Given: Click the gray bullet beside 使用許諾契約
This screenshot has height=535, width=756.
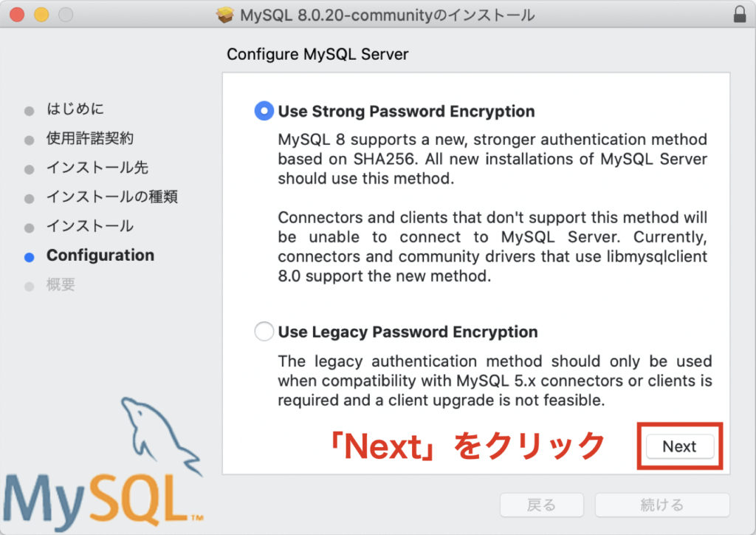Looking at the screenshot, I should (x=30, y=140).
